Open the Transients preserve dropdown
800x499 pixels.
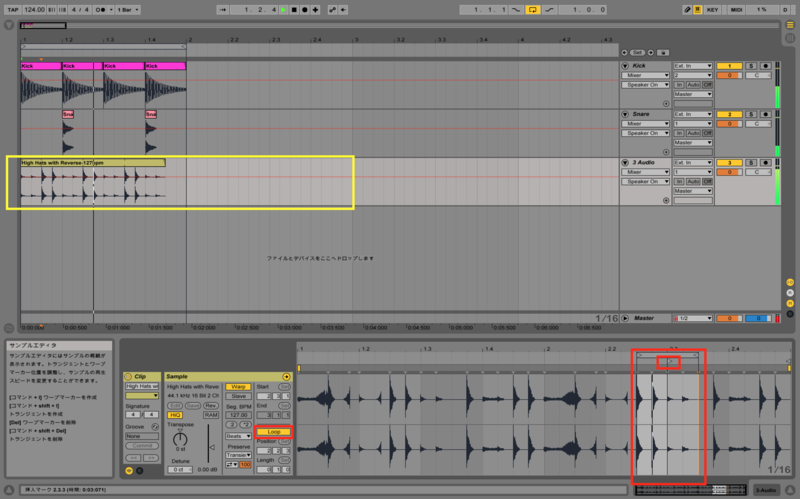(x=238, y=455)
